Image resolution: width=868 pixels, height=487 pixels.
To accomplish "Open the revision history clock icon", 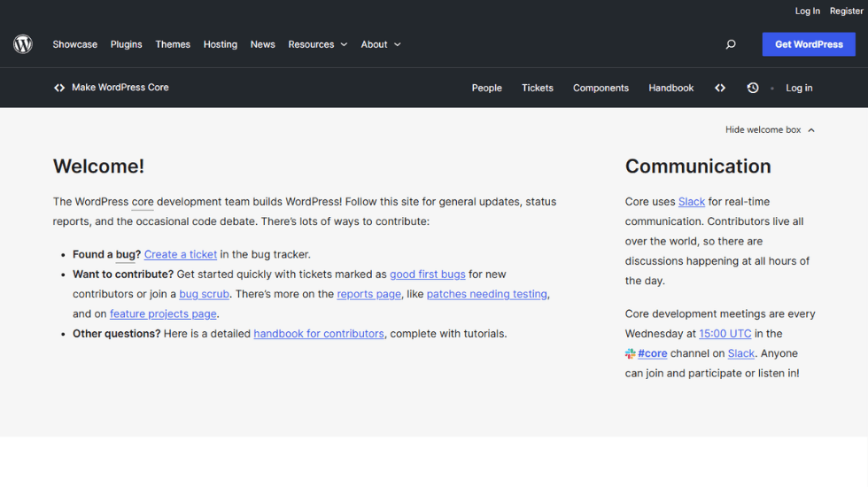I will click(752, 88).
